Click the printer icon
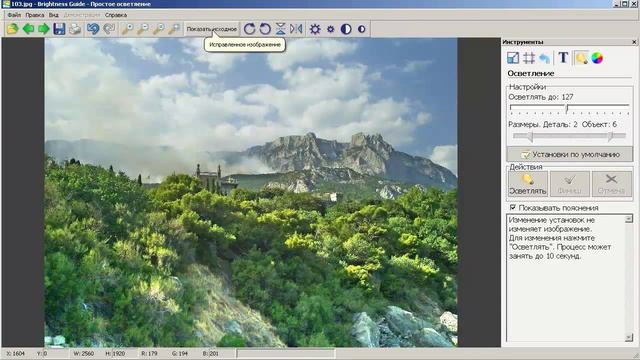This screenshot has width=640, height=360. [75, 29]
